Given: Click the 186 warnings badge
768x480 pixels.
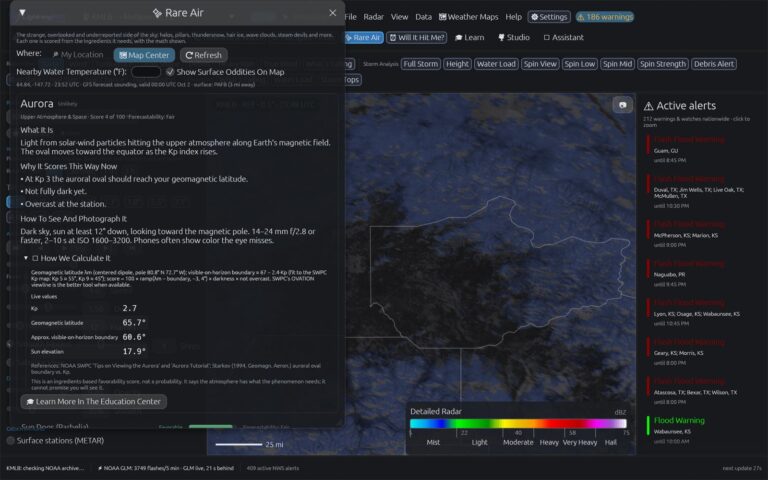Looking at the screenshot, I should pos(605,17).
